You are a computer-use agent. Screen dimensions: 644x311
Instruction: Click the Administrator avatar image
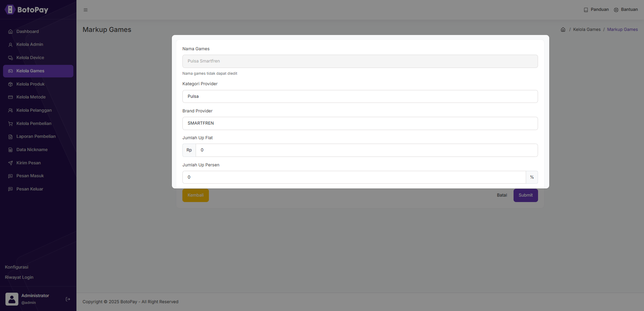pyautogui.click(x=12, y=299)
